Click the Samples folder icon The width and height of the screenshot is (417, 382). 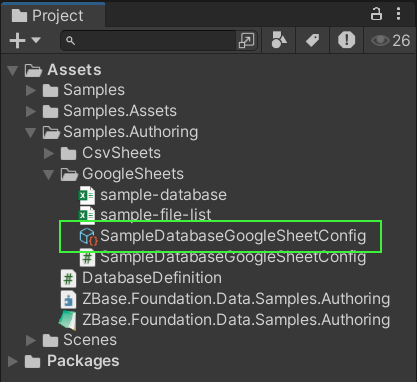[51, 90]
